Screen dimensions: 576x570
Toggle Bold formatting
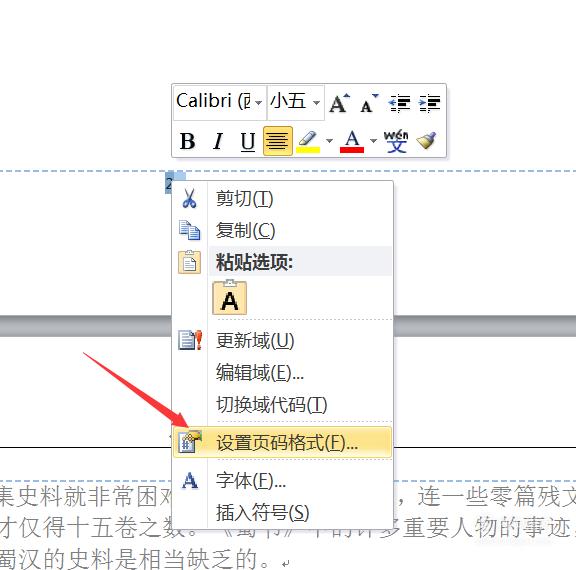(x=187, y=141)
